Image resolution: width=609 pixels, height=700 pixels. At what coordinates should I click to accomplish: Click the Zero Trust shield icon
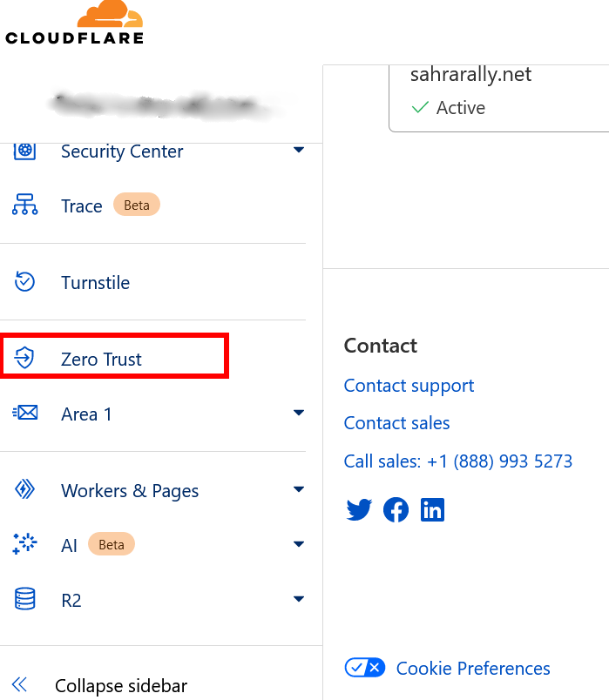25,358
